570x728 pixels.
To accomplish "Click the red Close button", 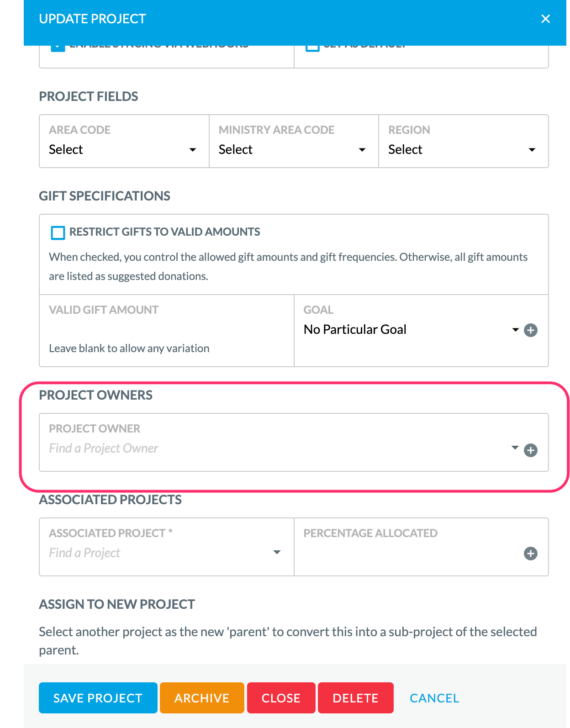I will click(281, 698).
